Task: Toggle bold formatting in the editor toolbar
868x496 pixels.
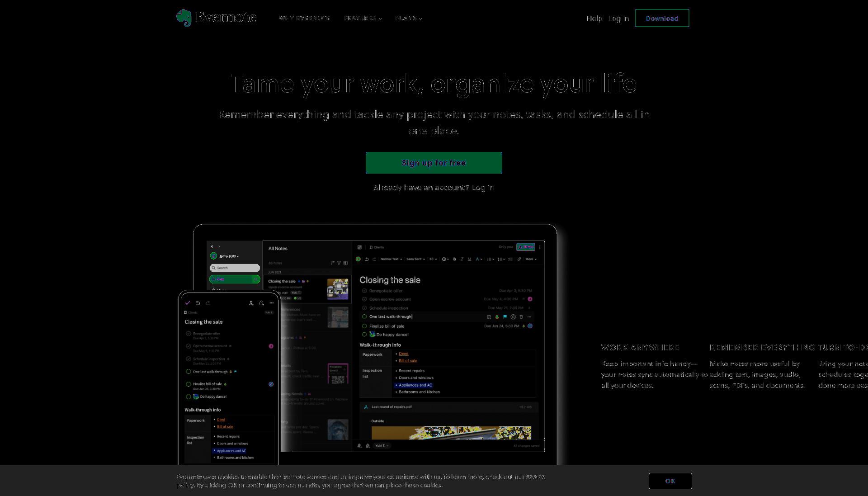Action: tap(454, 259)
